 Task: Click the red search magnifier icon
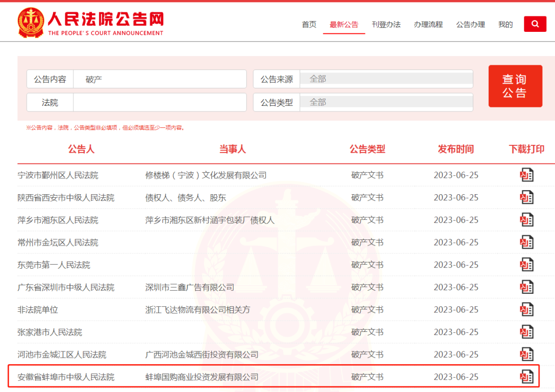coord(535,24)
